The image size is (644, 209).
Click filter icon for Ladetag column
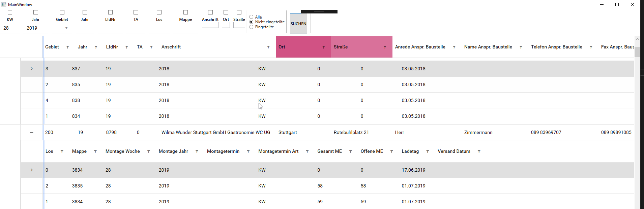pos(428,151)
